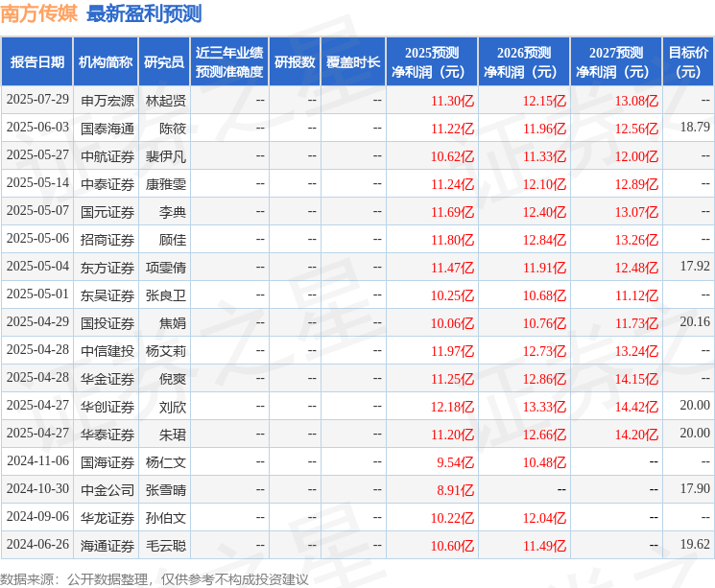
Task: Click analyst name 项雯倩
Action: (165, 267)
